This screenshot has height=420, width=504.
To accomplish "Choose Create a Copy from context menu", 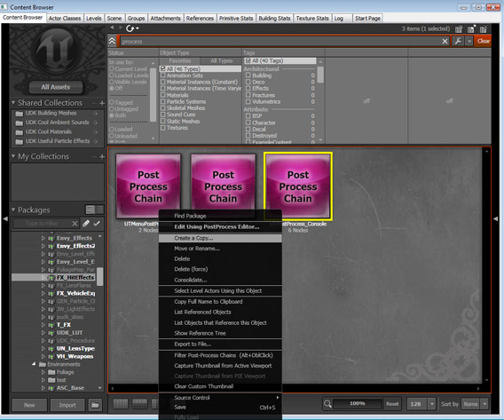I will (220, 238).
